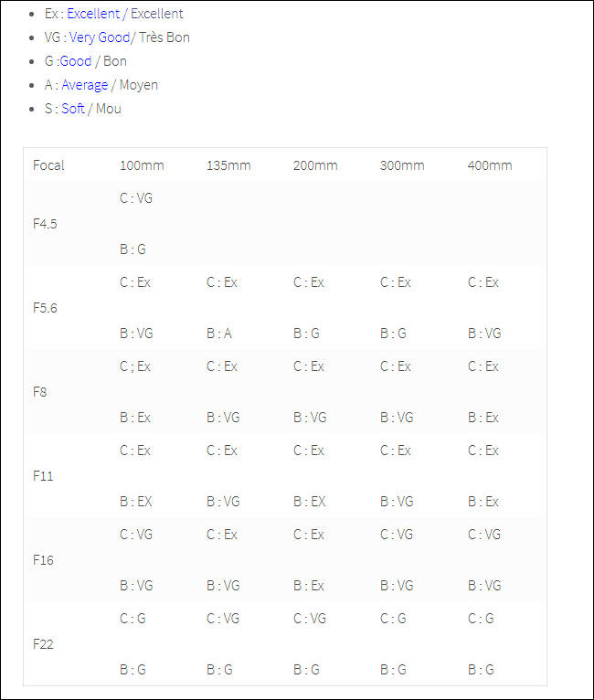Screen dimensions: 594x700
Task: Click the 'B : A' value under 135mm
Action: pyautogui.click(x=219, y=334)
